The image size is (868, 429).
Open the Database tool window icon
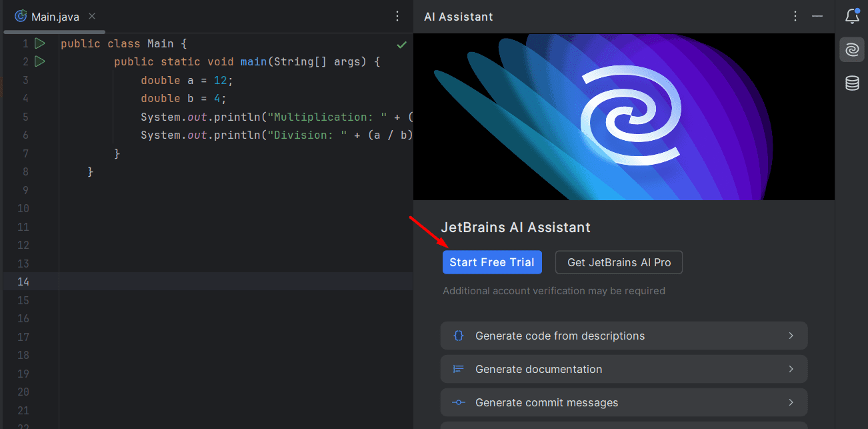coord(851,83)
